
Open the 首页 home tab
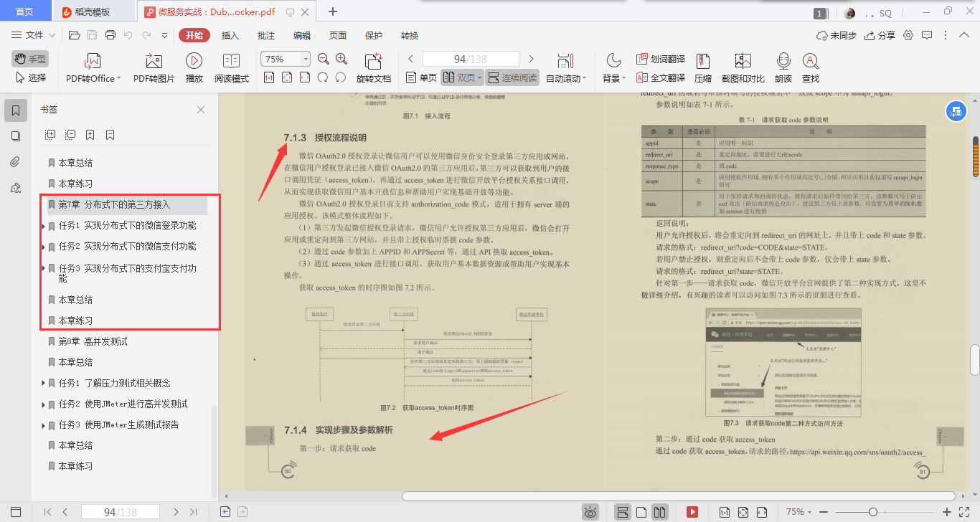click(x=25, y=11)
